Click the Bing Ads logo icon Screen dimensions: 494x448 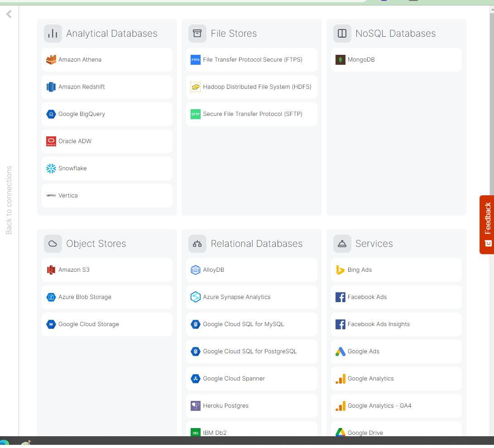(x=340, y=270)
